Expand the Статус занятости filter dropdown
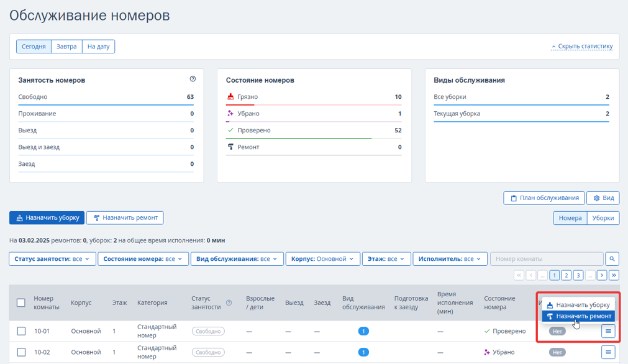 pos(52,258)
